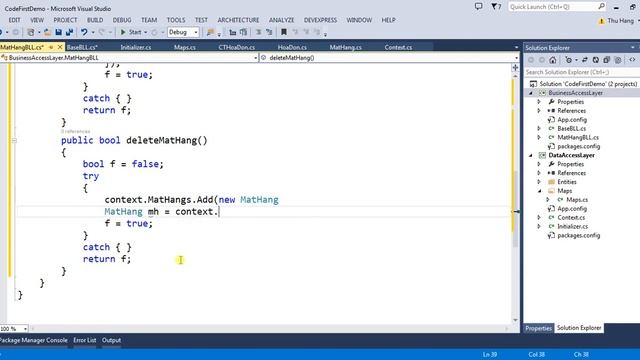Click the Collapse All icon in Solution Explorer
The width and height of the screenshot is (640, 360).
607,60
